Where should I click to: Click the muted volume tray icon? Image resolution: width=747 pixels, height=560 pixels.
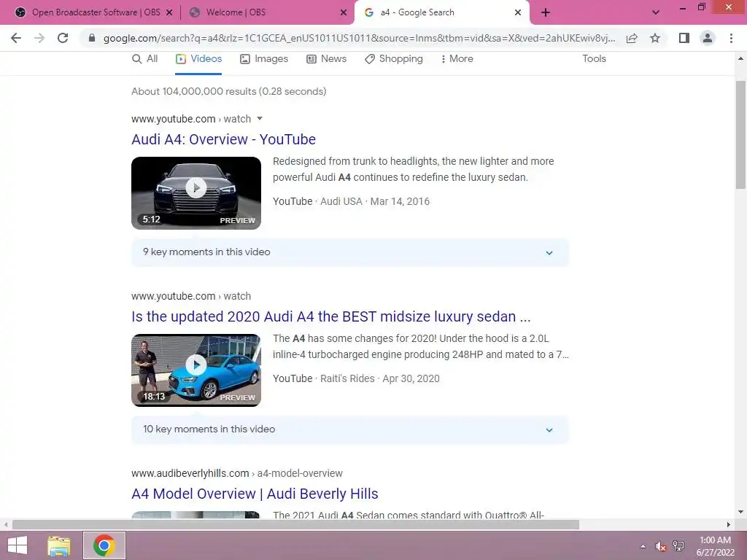coord(660,546)
